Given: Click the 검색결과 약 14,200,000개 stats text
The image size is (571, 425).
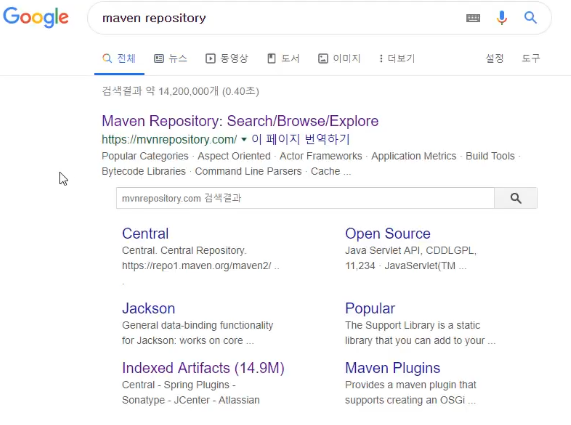Looking at the screenshot, I should pyautogui.click(x=180, y=91).
